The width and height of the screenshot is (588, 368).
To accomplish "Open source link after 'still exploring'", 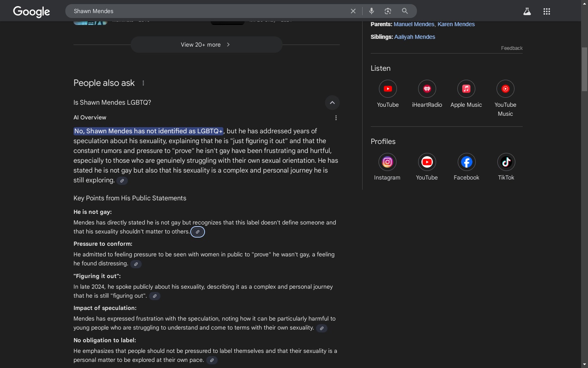I will click(122, 181).
